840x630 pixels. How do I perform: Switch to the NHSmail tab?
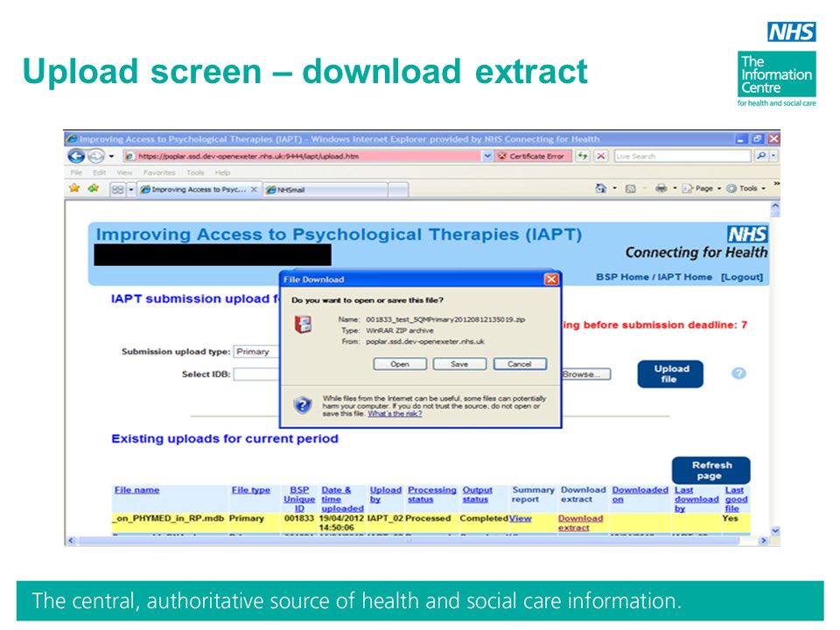(x=325, y=190)
